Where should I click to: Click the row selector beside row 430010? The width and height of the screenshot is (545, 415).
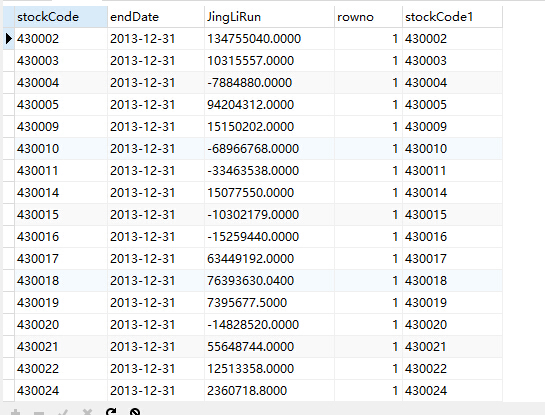(x=9, y=149)
